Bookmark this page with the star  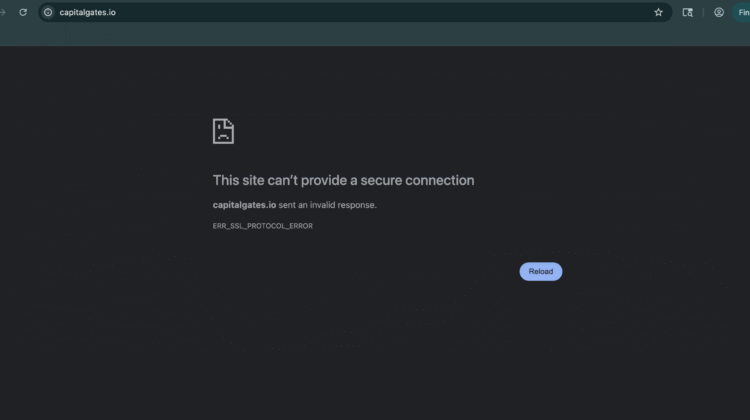click(658, 12)
